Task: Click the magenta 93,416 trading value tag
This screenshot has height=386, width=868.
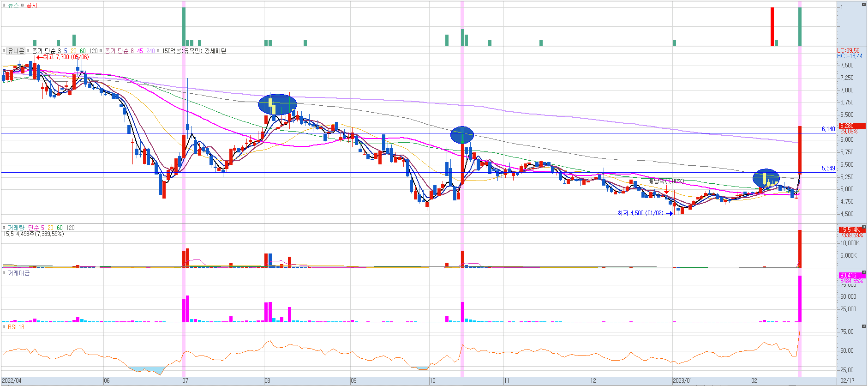Action: click(x=852, y=275)
